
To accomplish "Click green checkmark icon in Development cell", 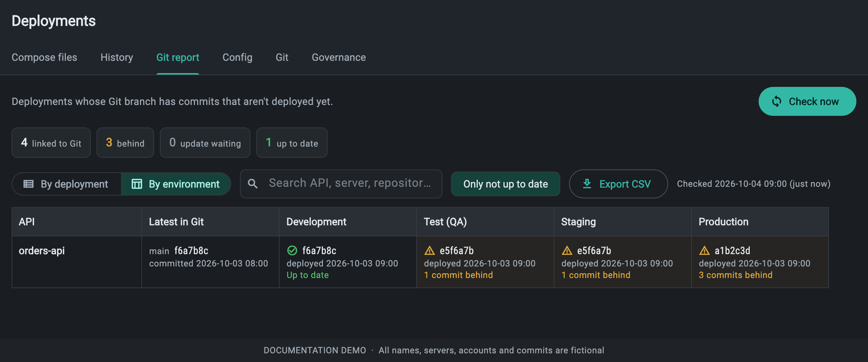I will [x=292, y=251].
